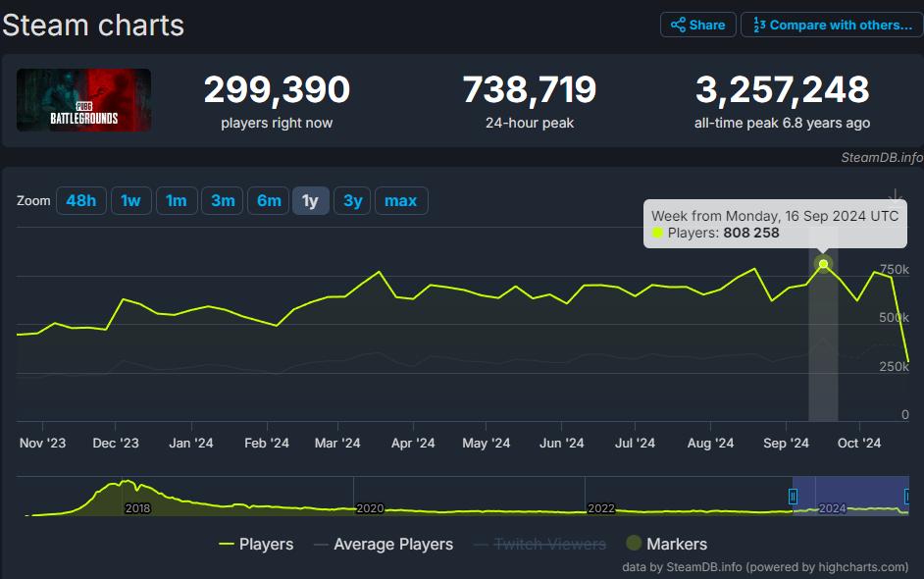
Task: Enable the Twitch Viewers series
Action: [539, 545]
